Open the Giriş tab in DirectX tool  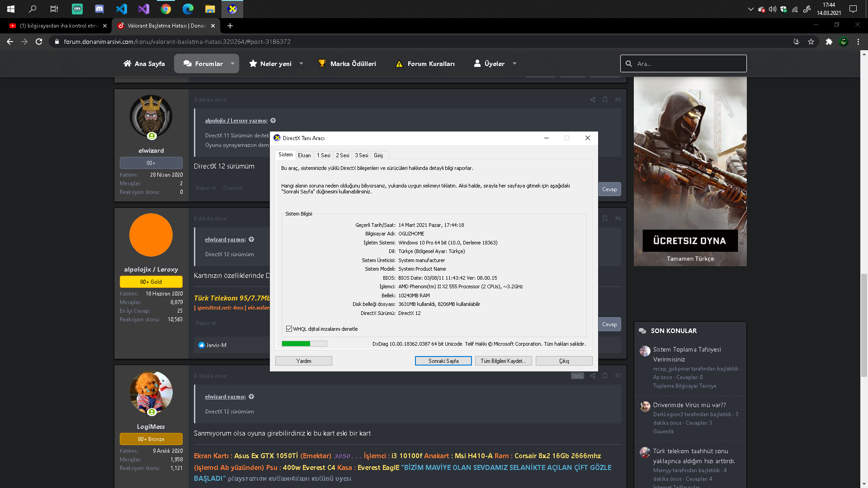point(378,155)
